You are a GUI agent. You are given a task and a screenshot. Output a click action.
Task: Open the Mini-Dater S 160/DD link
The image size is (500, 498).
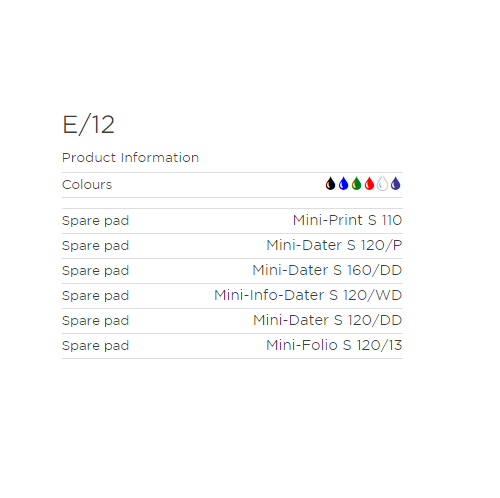(327, 270)
